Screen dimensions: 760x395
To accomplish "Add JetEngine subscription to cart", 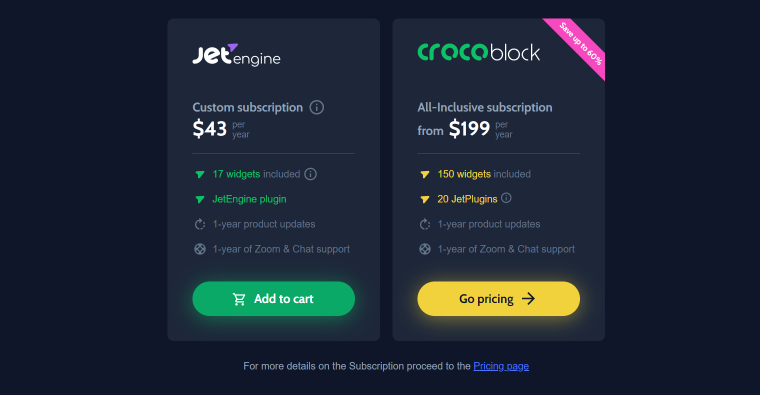I will [273, 299].
